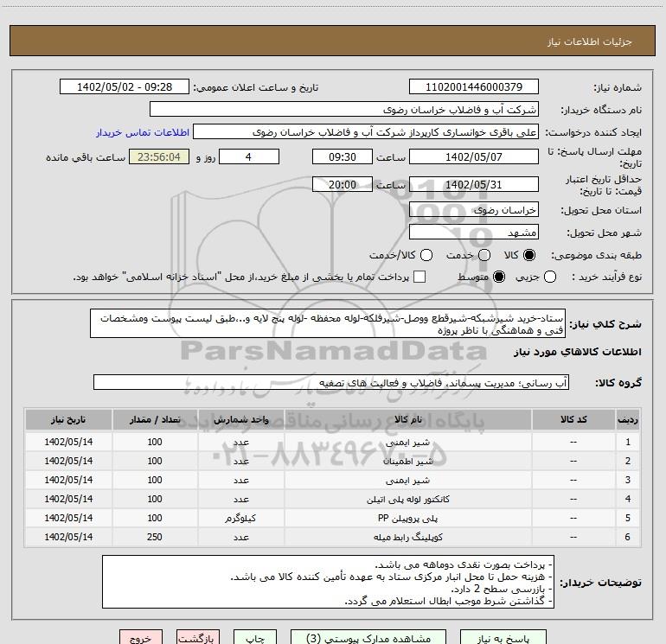Image resolution: width=666 pixels, height=644 pixels.
Task: Click تاریخ نیاز column header
Action: (x=68, y=419)
